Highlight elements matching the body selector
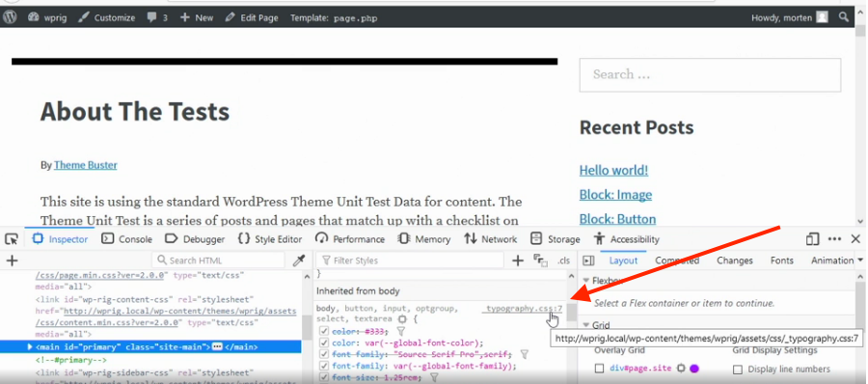Screen dimensions: 868x384 (402, 319)
